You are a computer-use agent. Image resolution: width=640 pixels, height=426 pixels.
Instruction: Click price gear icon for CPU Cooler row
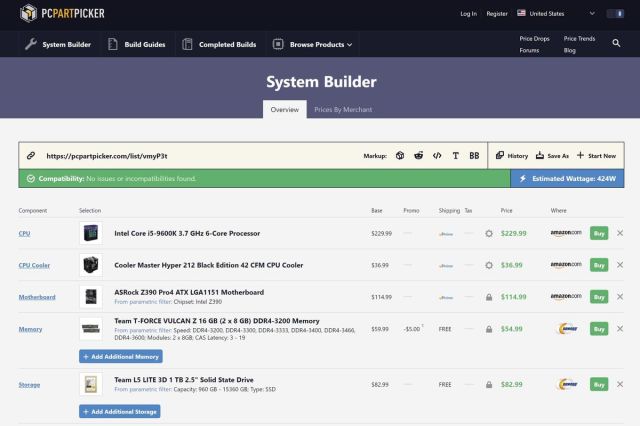[489, 265]
